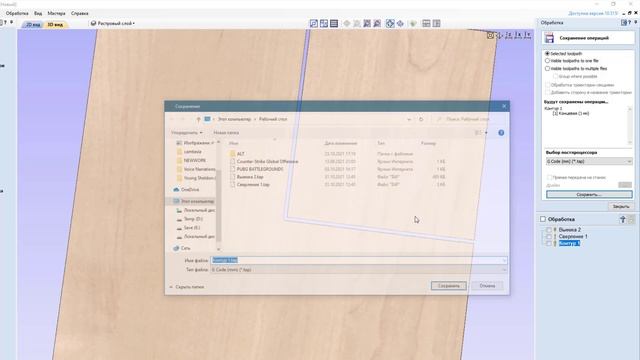Click the floppy disk Save Operations icon
640x360 pixels.
pyautogui.click(x=550, y=38)
